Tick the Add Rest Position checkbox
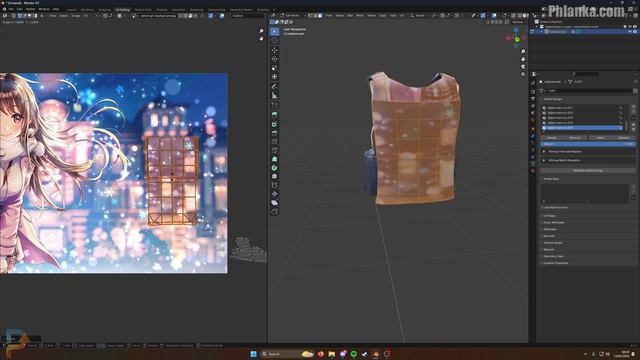640x360 pixels. pyautogui.click(x=542, y=207)
